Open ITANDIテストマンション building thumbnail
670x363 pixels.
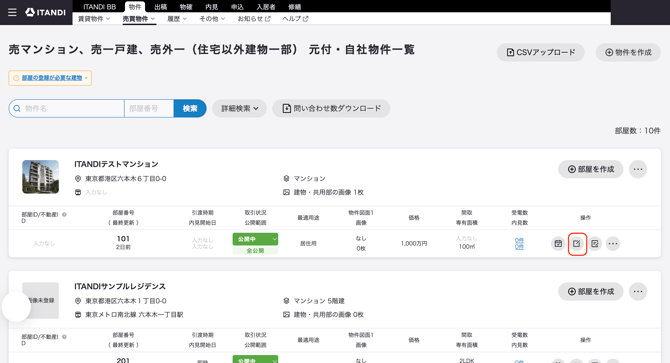41,177
